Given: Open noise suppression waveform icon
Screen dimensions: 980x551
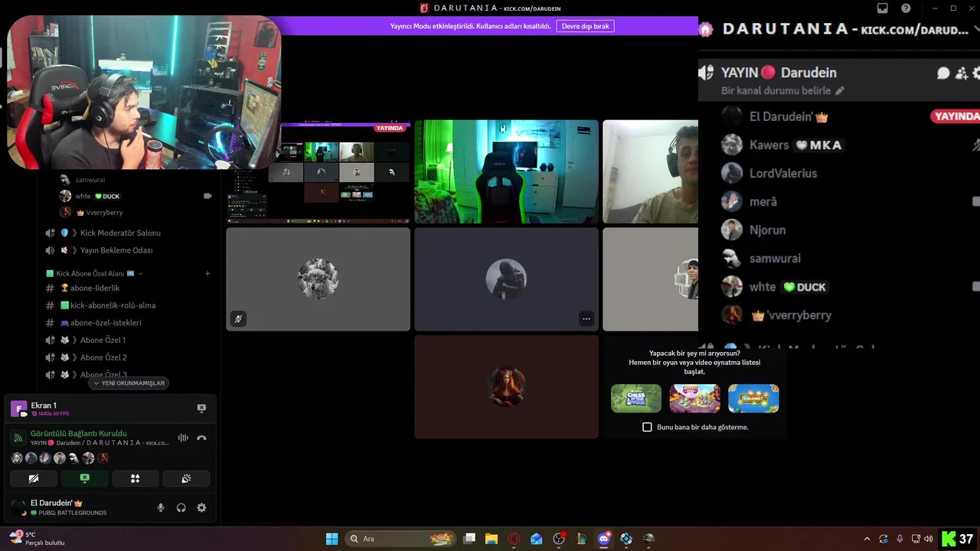Looking at the screenshot, I should point(183,438).
